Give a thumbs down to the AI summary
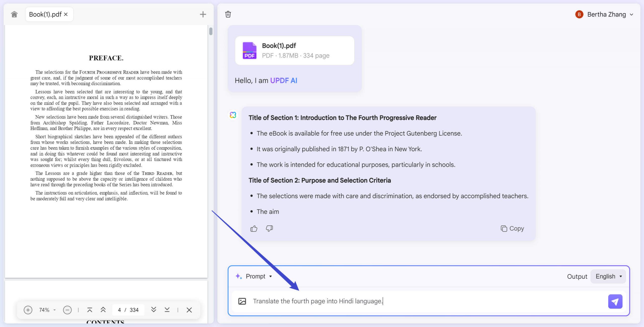The height and width of the screenshot is (327, 644). pyautogui.click(x=269, y=228)
